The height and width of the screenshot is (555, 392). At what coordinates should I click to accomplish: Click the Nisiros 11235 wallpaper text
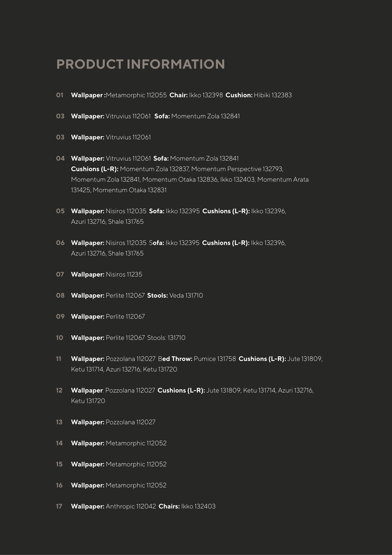pos(124,275)
